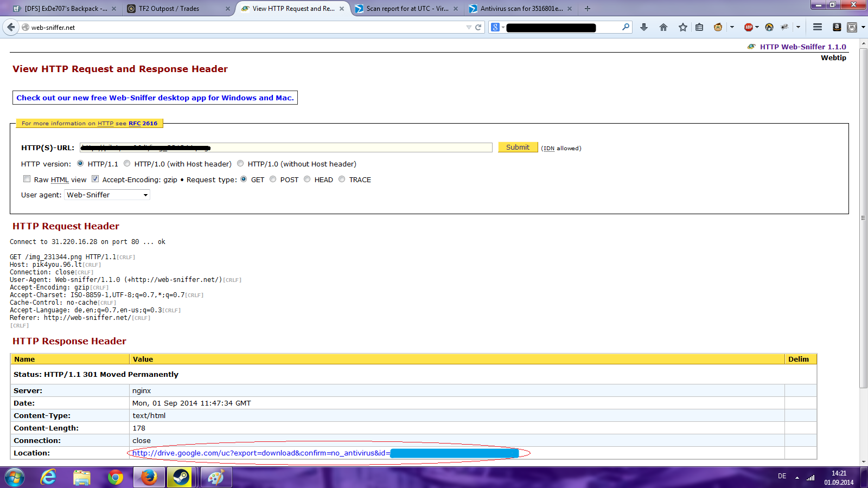This screenshot has height=488, width=868.
Task: Click the HTTP(S)-URL input field
Action: pyautogui.click(x=286, y=147)
